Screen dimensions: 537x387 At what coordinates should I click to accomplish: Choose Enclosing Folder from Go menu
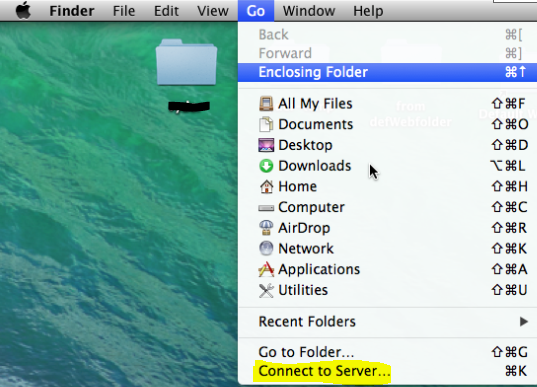coord(387,72)
